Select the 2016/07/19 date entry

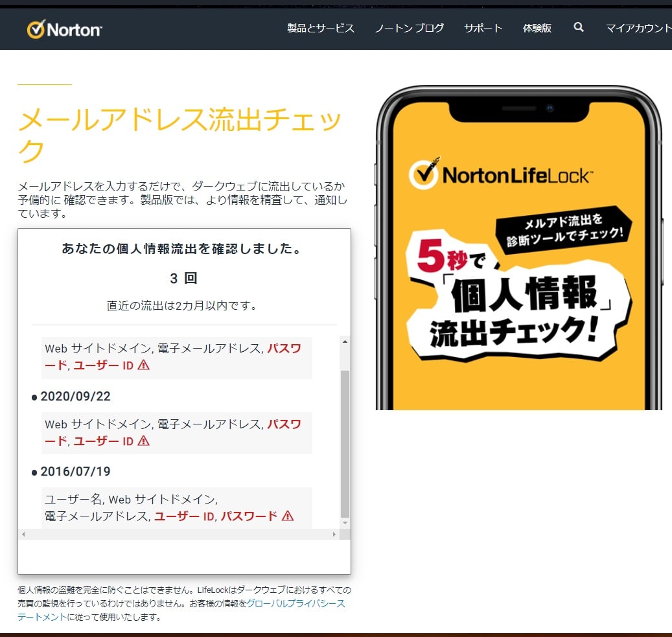75,472
